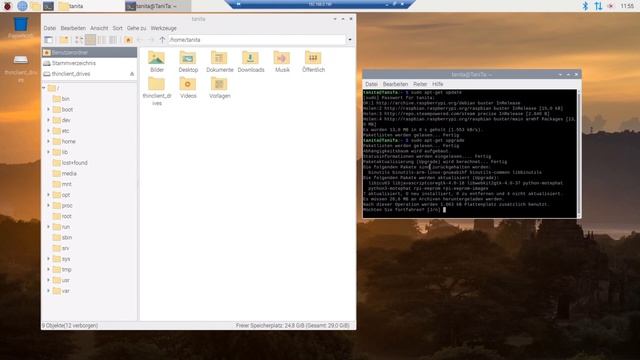The height and width of the screenshot is (360, 640).
Task: Switch to the tanita@TaniTa terminal taskbar button
Action: pyautogui.click(x=158, y=6)
